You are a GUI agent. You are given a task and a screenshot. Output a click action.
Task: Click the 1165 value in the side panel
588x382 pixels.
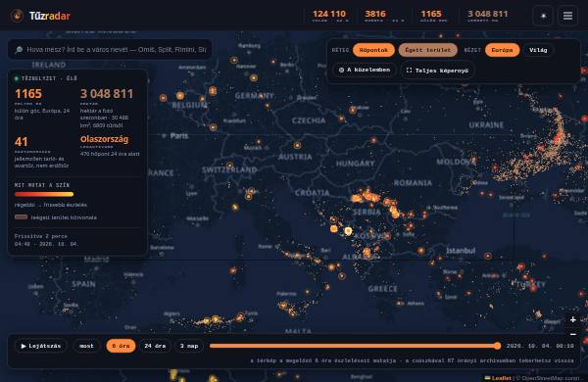point(28,94)
